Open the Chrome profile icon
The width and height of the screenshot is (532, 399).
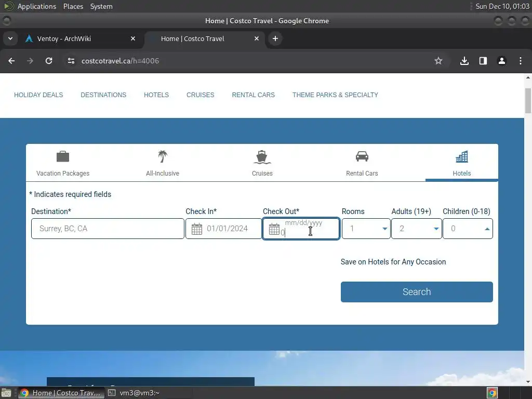click(x=502, y=61)
